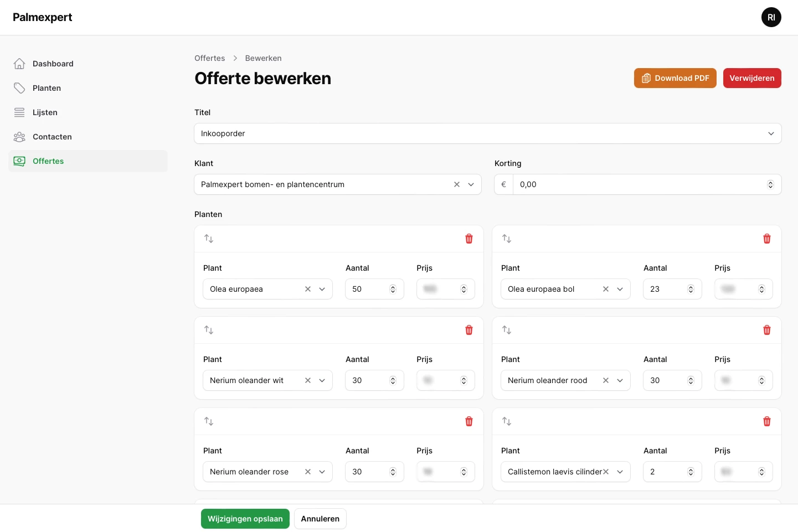Click Wijzigingen opslaan button

pos(245,519)
